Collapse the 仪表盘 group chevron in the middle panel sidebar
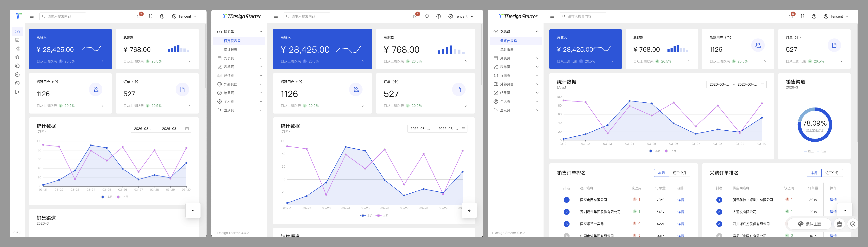This screenshot has width=868, height=247. 261,31
